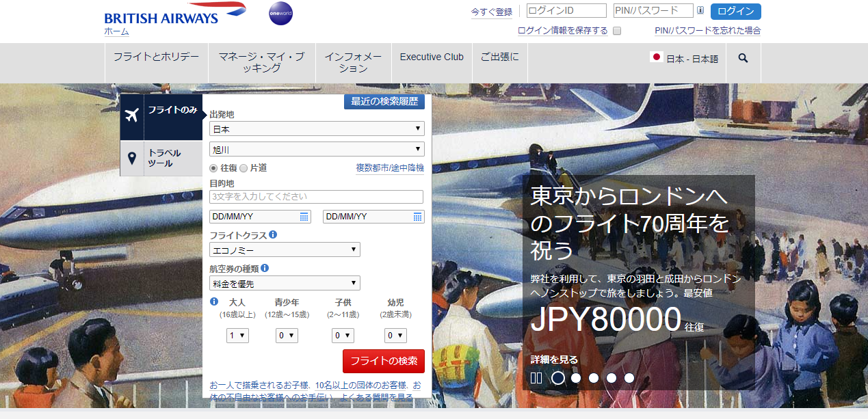Open the 幼児 infant count dropdown
The width and height of the screenshot is (868, 419).
point(395,336)
